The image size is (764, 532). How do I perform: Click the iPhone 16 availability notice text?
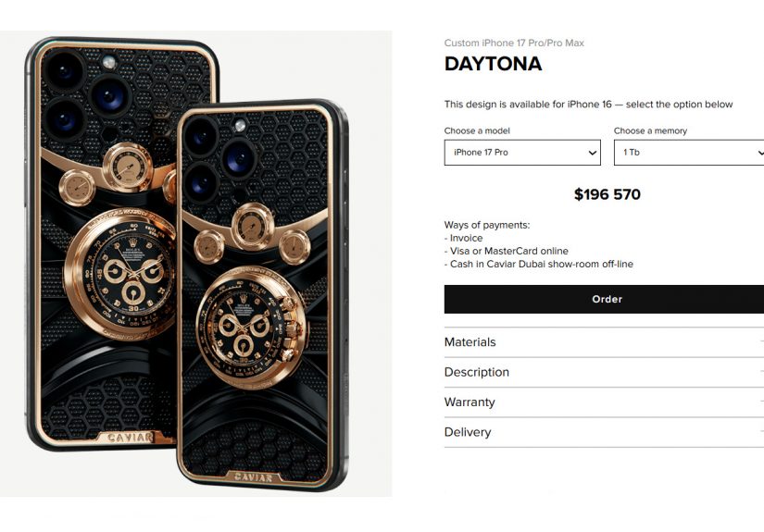(589, 105)
